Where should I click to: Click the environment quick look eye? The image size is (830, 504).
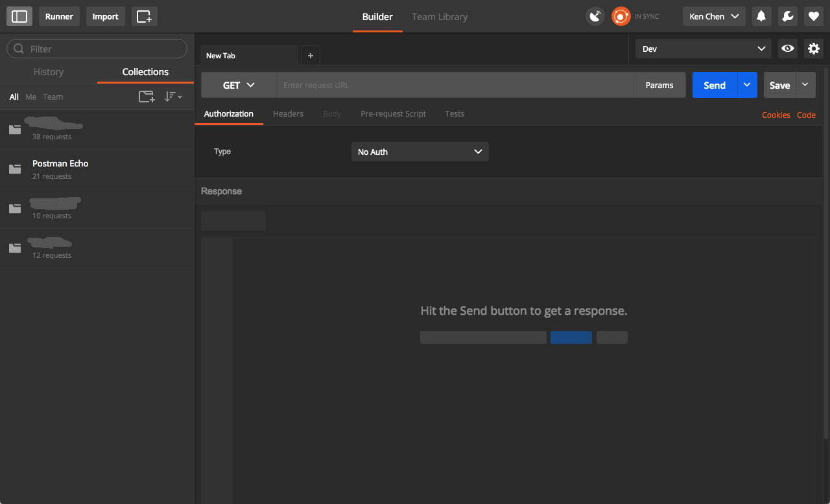[788, 49]
